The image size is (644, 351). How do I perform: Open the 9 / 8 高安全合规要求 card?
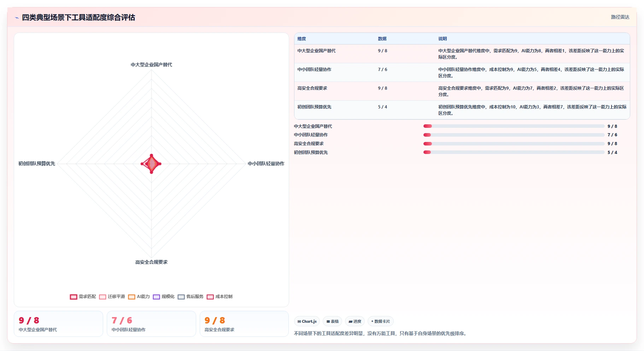[x=244, y=324]
